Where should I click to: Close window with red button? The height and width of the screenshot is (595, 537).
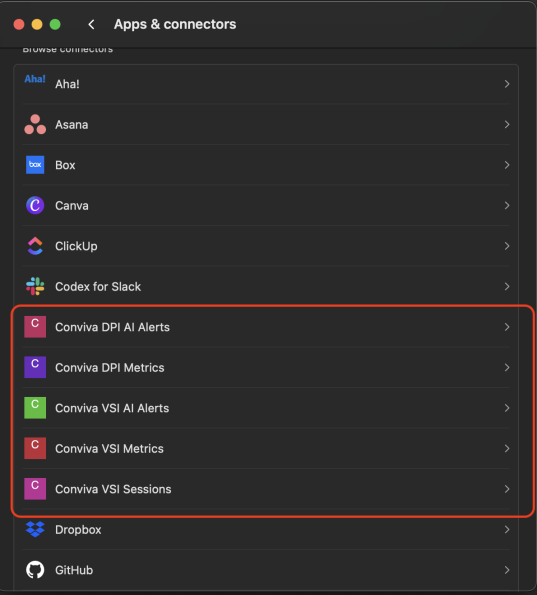click(19, 24)
